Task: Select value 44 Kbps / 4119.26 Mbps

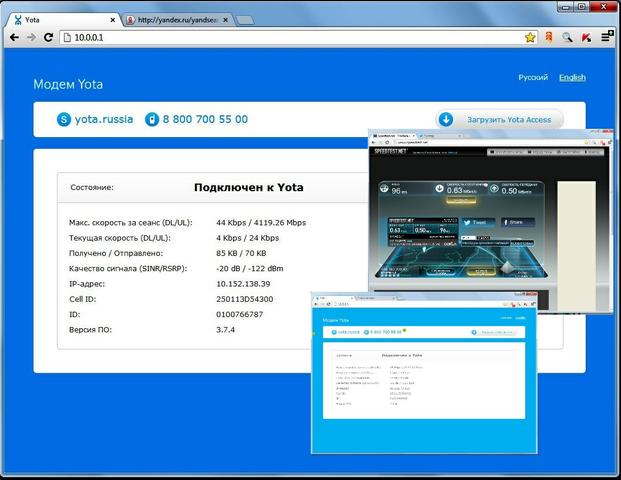Action: tap(261, 223)
